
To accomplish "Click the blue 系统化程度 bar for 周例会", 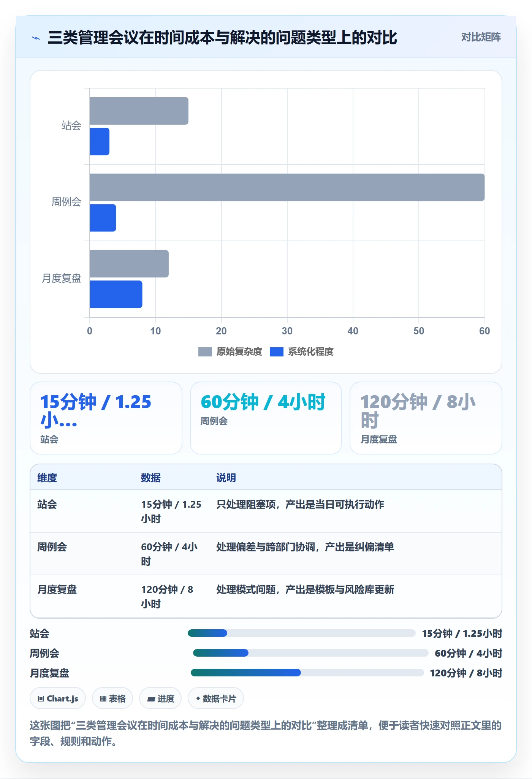I will (103, 218).
